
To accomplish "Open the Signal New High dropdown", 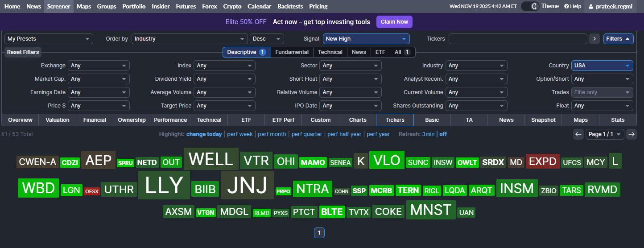I will click(366, 39).
